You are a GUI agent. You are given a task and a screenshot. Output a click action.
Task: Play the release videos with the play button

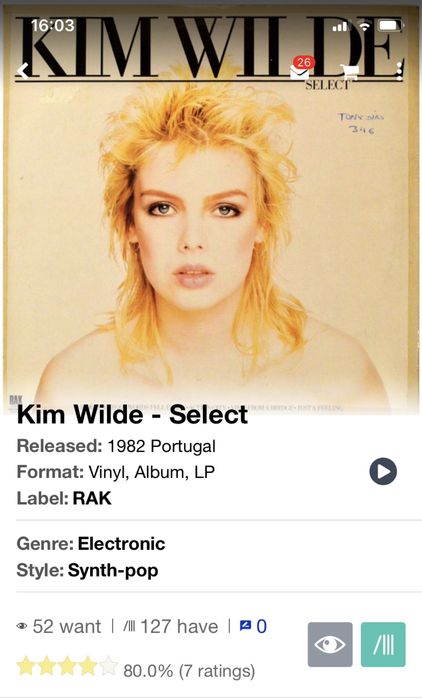pyautogui.click(x=383, y=471)
